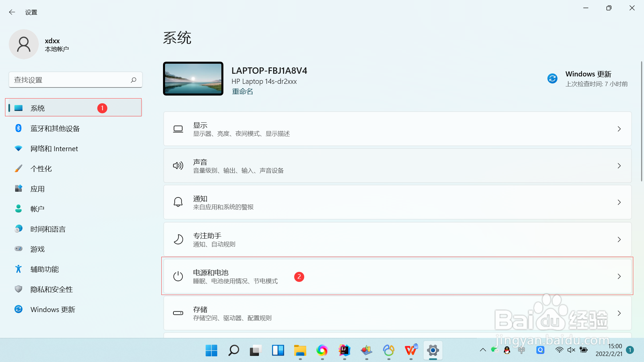Screen dimensions: 644x362
Task: Expand the 显示 settings row chevron
Action: point(619,129)
